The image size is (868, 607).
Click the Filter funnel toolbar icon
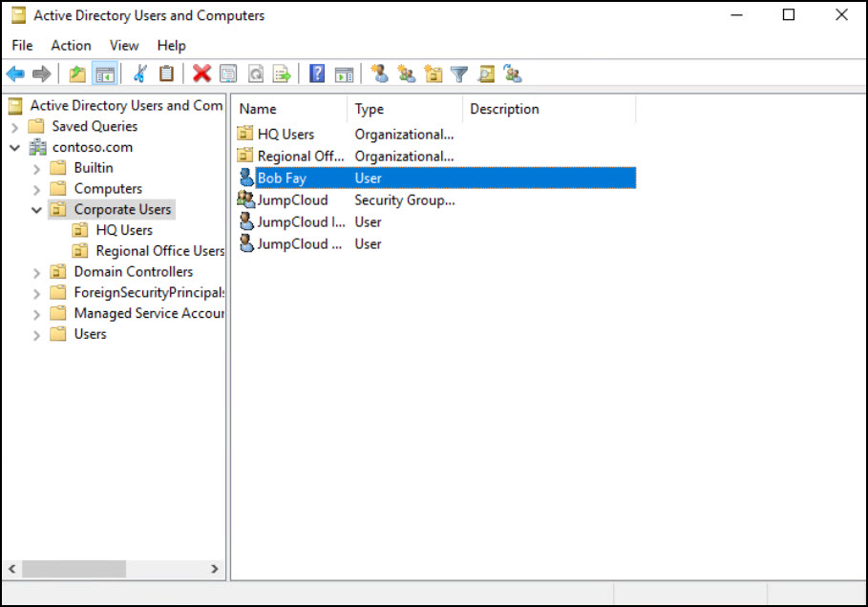coord(459,73)
